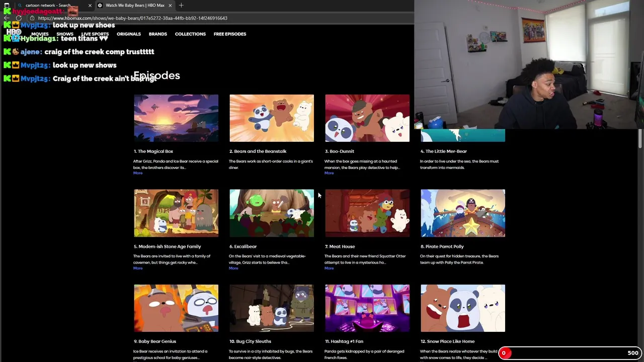Open Hashtag #1 Fan thumbnail
Viewport: 644px width, 362px height.
click(x=367, y=308)
